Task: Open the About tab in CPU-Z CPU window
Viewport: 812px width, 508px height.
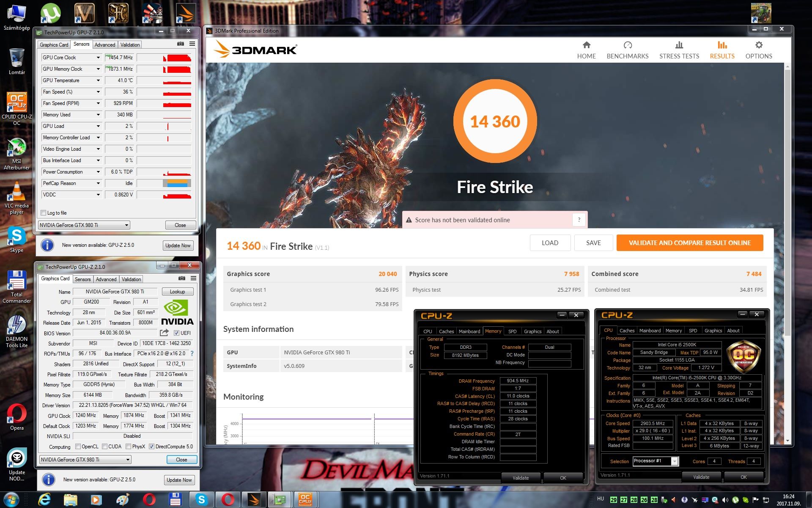Action: 733,331
